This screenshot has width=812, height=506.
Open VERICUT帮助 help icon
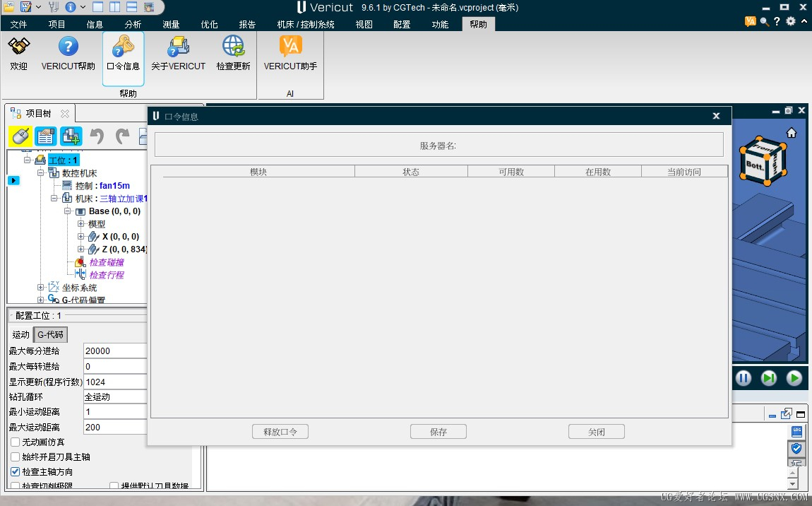click(x=68, y=47)
